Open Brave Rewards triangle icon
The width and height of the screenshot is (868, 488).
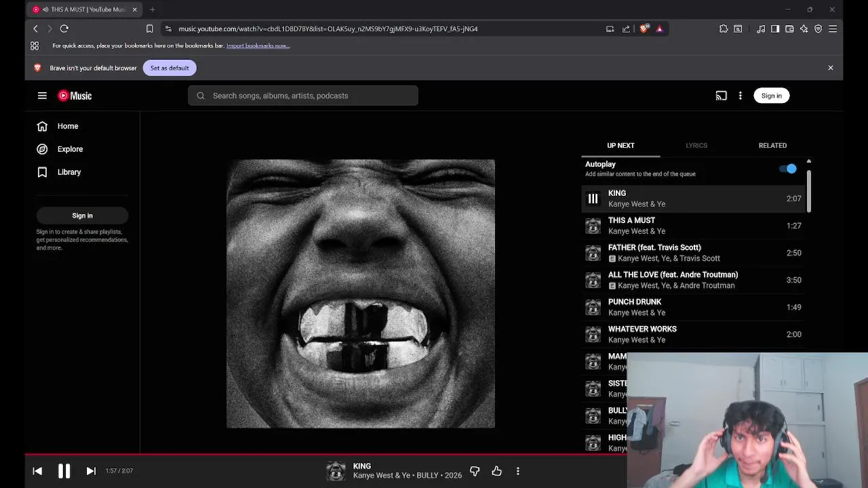(659, 28)
